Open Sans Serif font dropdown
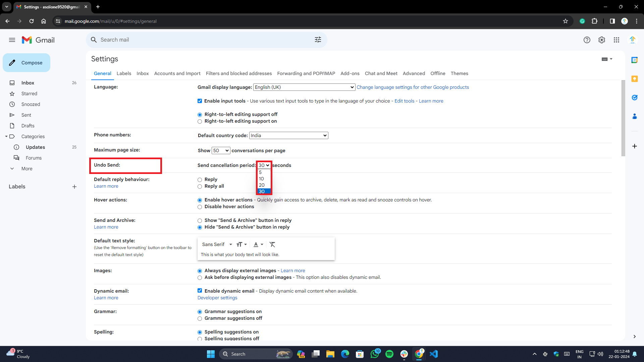 217,244
